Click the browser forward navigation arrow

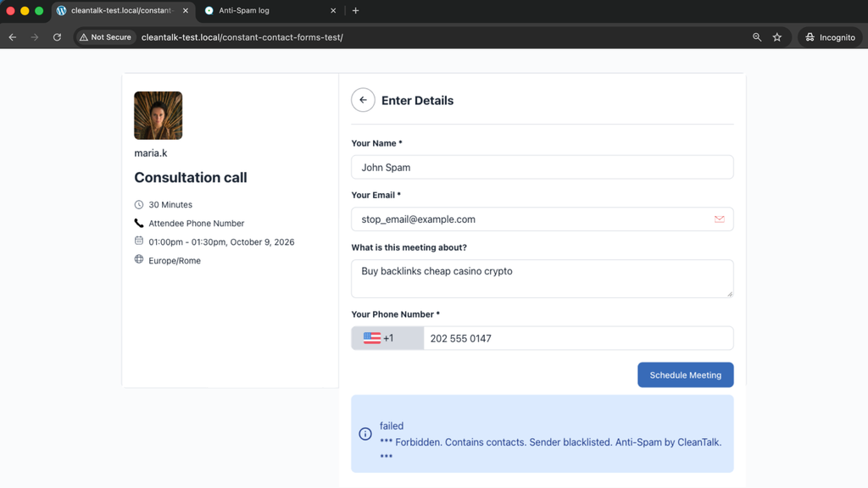pyautogui.click(x=35, y=37)
